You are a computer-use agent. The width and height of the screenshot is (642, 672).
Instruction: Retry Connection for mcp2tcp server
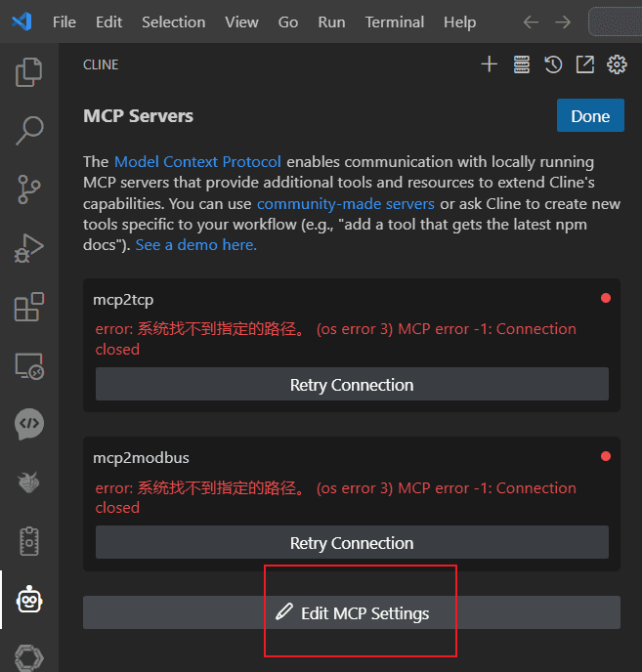[x=352, y=384]
